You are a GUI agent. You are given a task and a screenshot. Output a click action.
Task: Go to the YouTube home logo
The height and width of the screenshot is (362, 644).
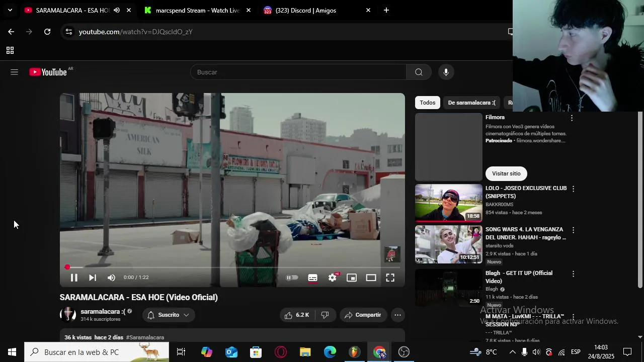[48, 72]
